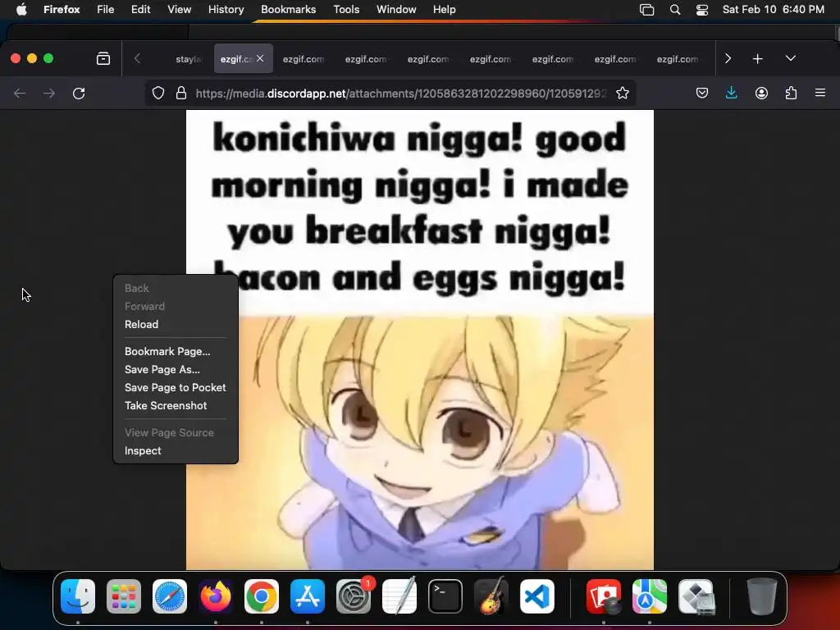Open Firefox application menu
The height and width of the screenshot is (630, 840).
[x=62, y=10]
